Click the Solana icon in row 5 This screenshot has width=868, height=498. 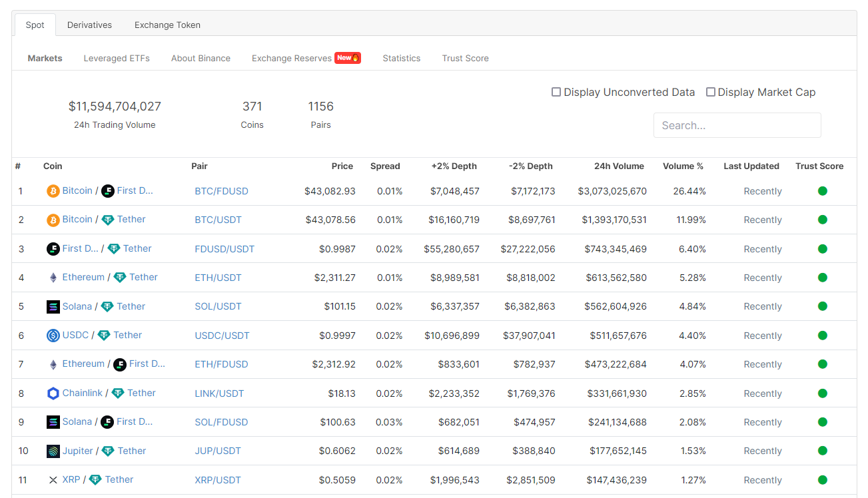click(53, 307)
